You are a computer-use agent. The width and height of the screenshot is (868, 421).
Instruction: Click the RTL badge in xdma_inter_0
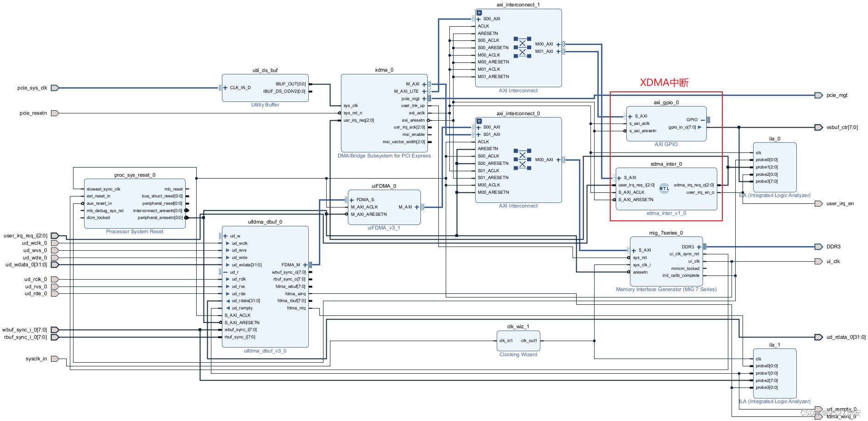[664, 188]
